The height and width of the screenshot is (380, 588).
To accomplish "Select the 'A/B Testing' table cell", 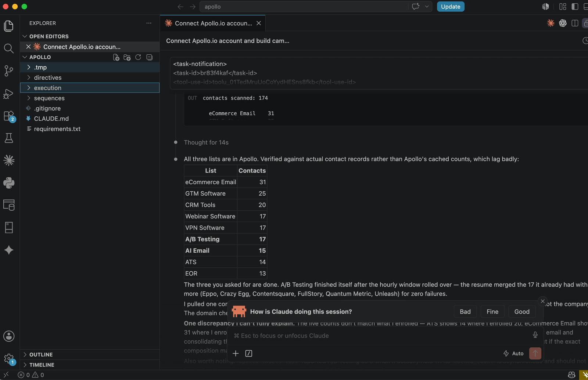I will [211, 239].
